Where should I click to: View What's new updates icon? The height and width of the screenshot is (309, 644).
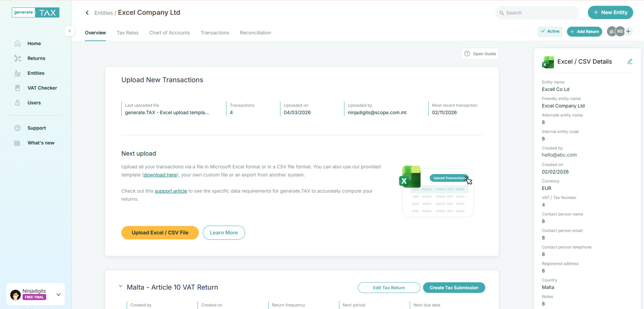[x=17, y=143]
